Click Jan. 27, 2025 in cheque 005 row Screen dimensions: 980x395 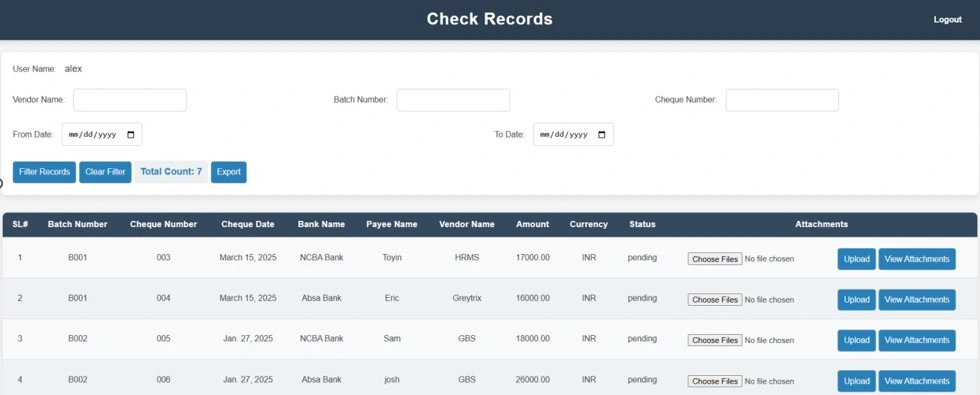tap(248, 339)
